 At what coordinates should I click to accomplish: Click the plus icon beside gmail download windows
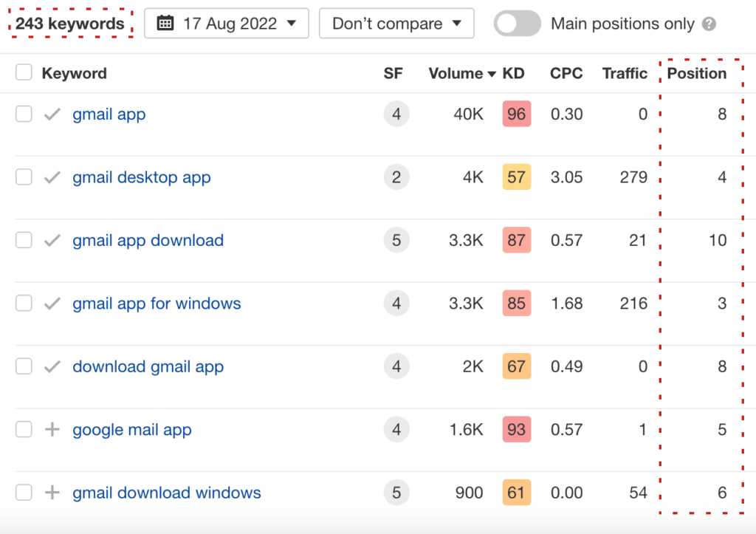[x=52, y=493]
